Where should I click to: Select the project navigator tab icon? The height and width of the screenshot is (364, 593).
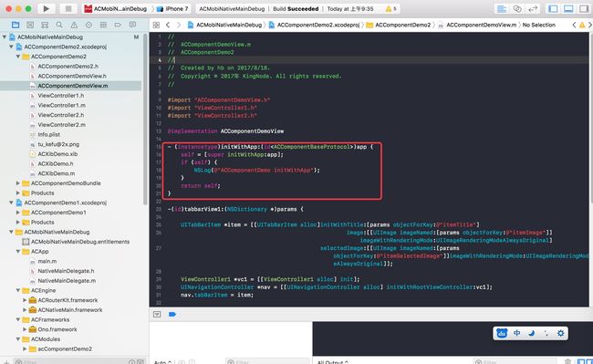16,25
